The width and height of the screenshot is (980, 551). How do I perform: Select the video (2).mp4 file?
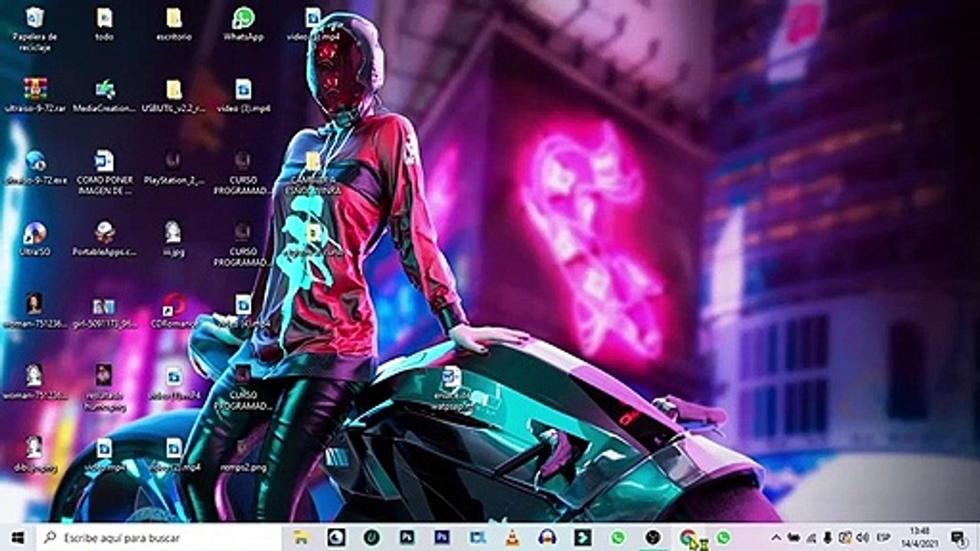point(174,455)
